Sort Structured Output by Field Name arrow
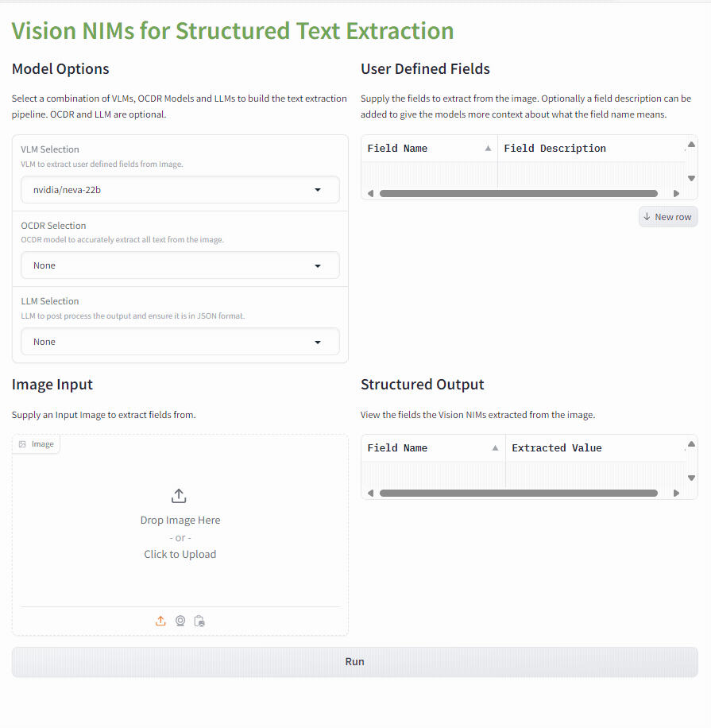 click(x=496, y=448)
